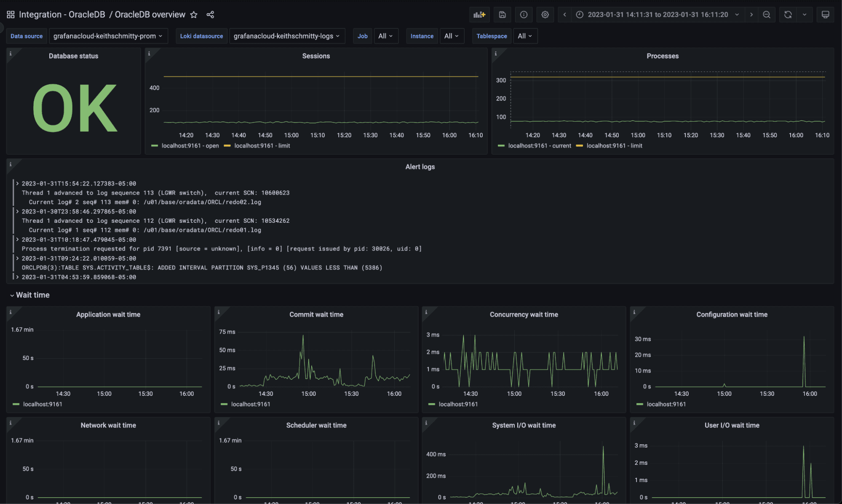Screen dimensions: 842x504
Task: Enable TV view mode icon
Action: (x=825, y=14)
